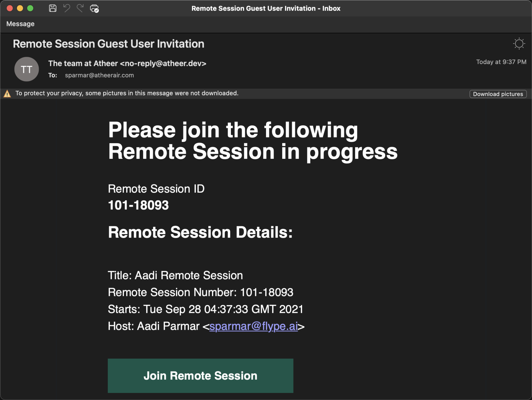Click the yellow minimize window button

point(20,8)
